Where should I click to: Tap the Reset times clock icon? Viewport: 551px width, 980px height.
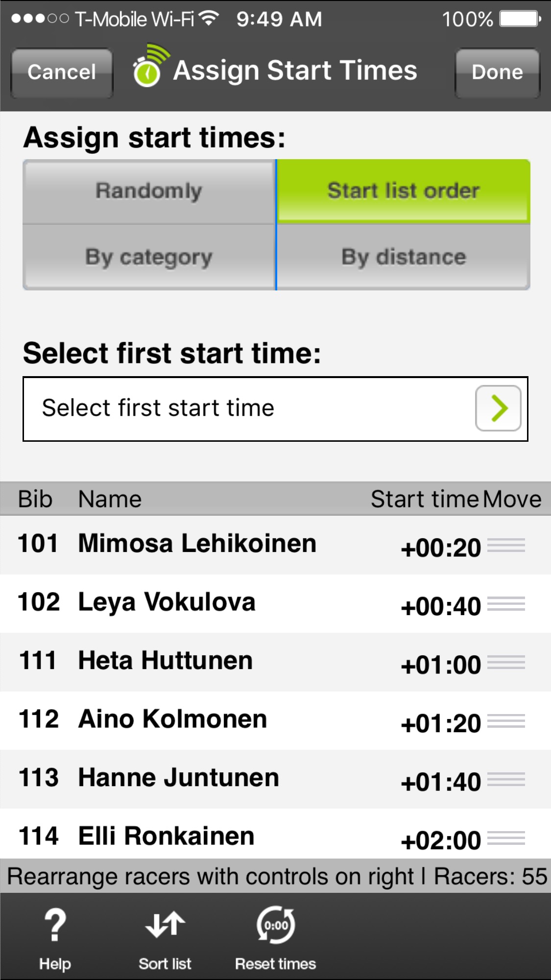276,925
